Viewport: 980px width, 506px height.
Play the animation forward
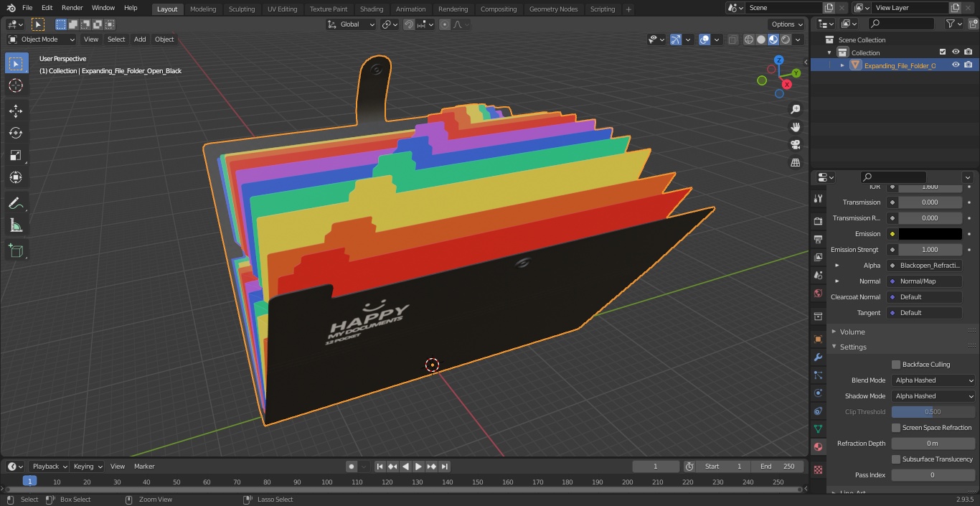pos(418,467)
